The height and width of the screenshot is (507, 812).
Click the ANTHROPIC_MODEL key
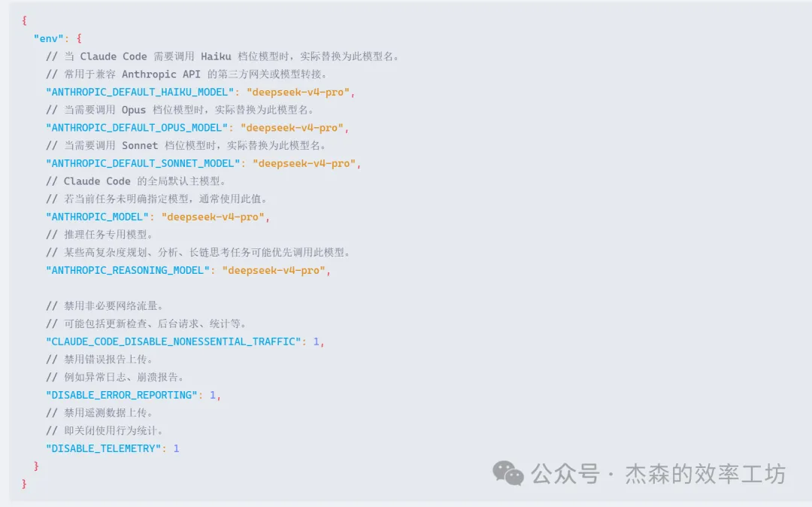[x=97, y=217]
